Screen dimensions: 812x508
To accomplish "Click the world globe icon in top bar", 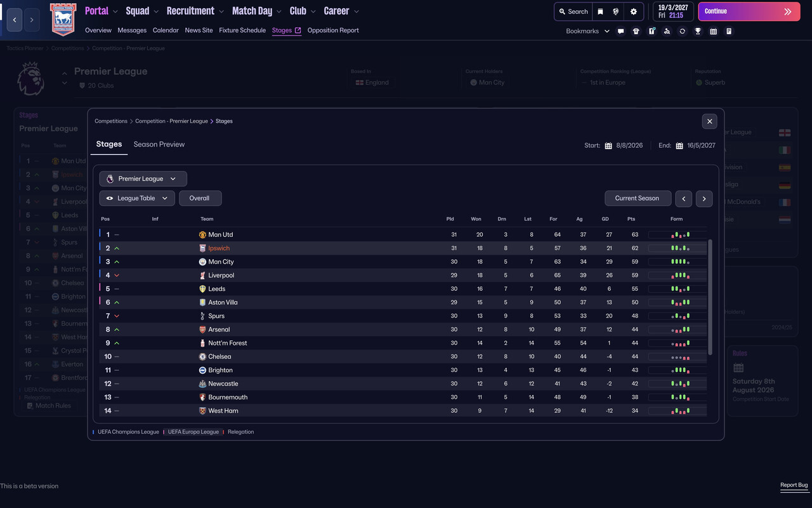I will coord(616,11).
